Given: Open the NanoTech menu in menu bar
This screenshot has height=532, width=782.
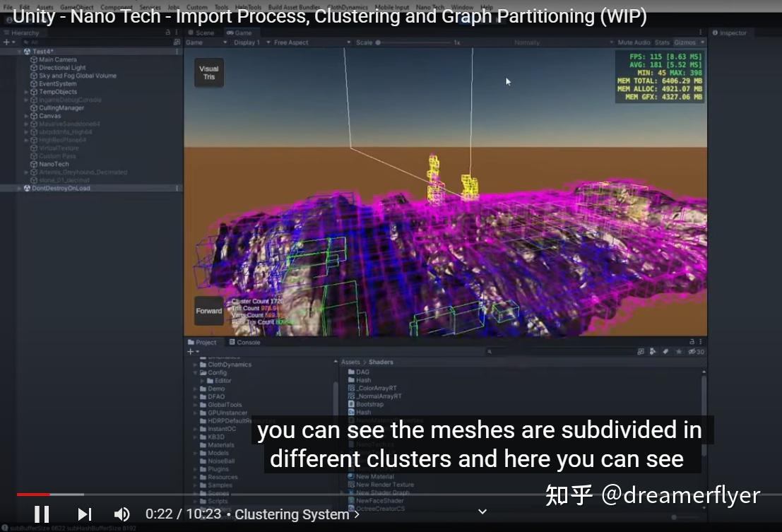Looking at the screenshot, I should (430, 6).
